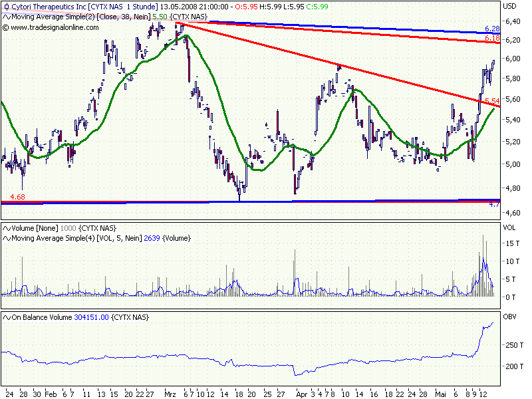Click the pin icon beside the chart title

[x=5, y=7]
